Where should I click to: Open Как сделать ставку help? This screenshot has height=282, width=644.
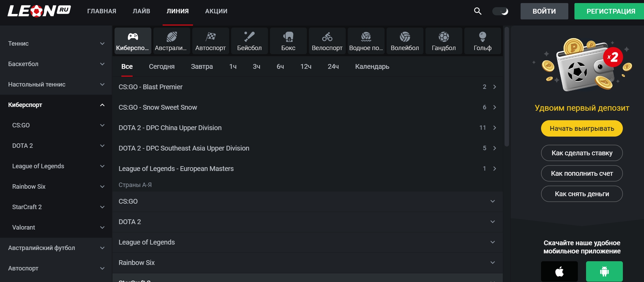[x=582, y=153]
